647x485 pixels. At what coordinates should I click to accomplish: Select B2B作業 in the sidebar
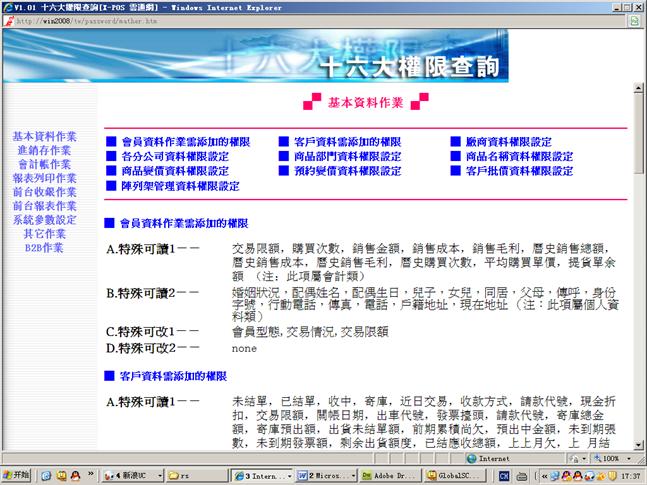[x=44, y=247]
